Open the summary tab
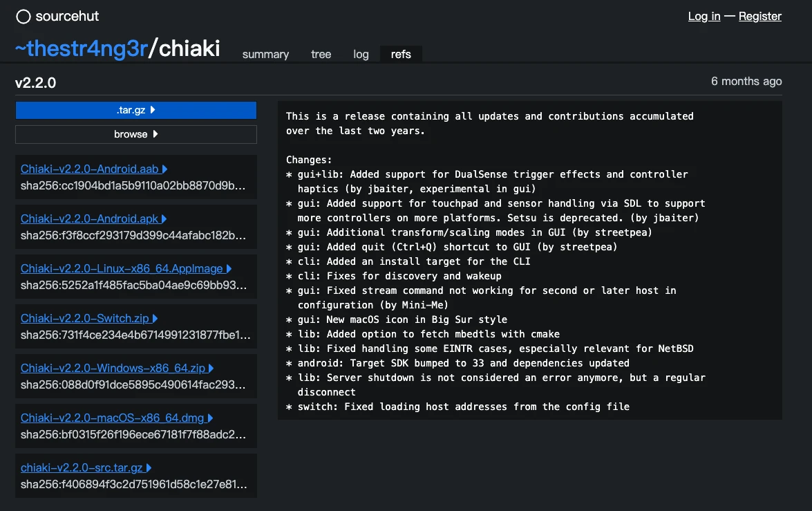This screenshot has width=812, height=511. click(265, 55)
